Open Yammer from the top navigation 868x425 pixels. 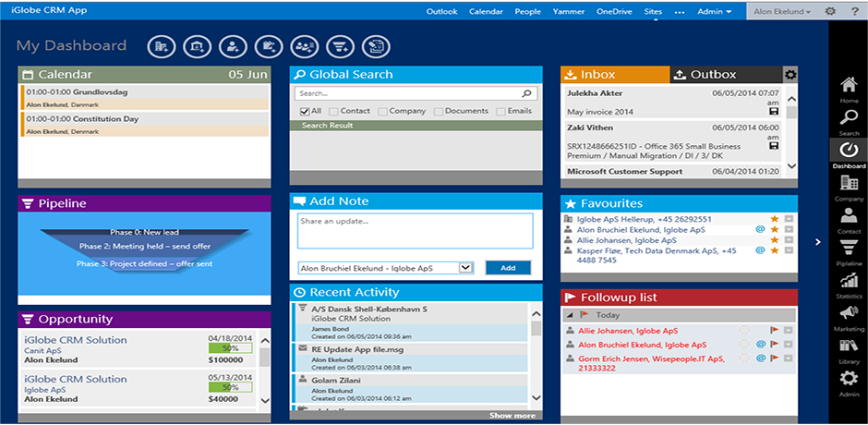pos(569,11)
